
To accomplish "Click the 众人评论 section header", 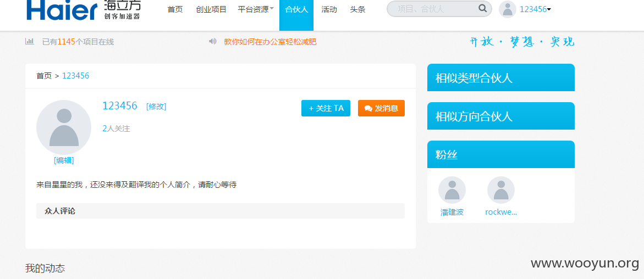I will [x=221, y=211].
